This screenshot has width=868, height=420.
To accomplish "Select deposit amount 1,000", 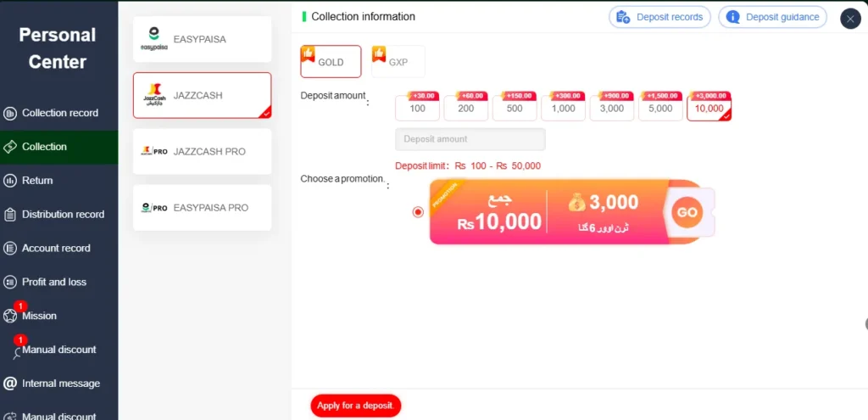I will [564, 108].
